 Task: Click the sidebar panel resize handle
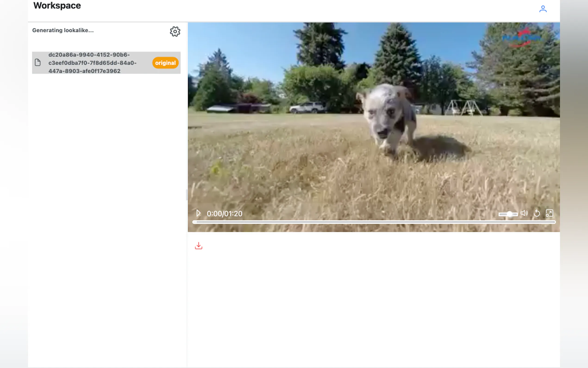click(187, 195)
